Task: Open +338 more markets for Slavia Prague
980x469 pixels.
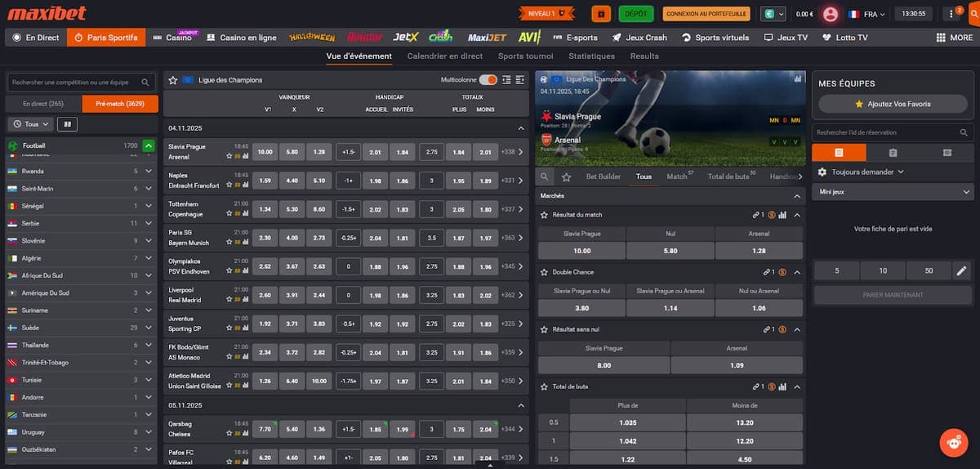Action: pyautogui.click(x=511, y=152)
